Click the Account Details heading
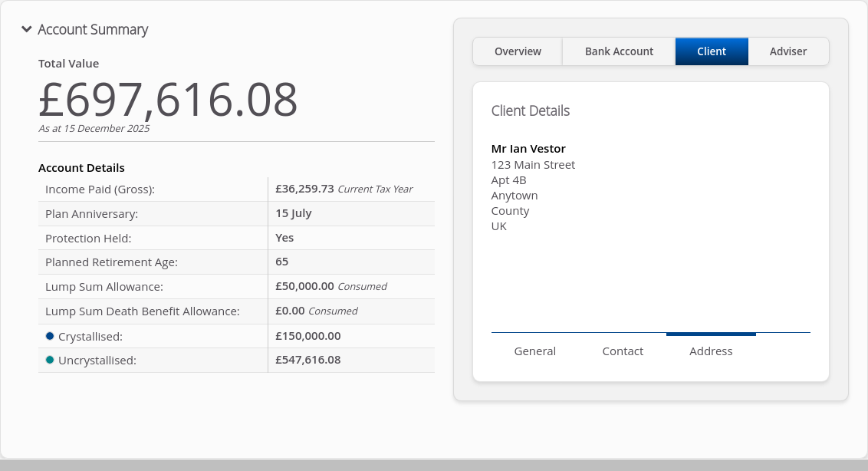The height and width of the screenshot is (471, 868). pyautogui.click(x=81, y=168)
